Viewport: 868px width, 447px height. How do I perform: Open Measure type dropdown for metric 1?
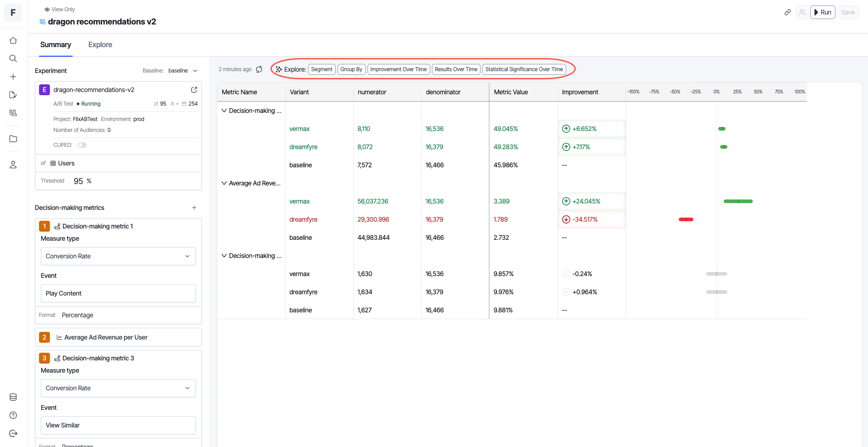[x=118, y=256]
